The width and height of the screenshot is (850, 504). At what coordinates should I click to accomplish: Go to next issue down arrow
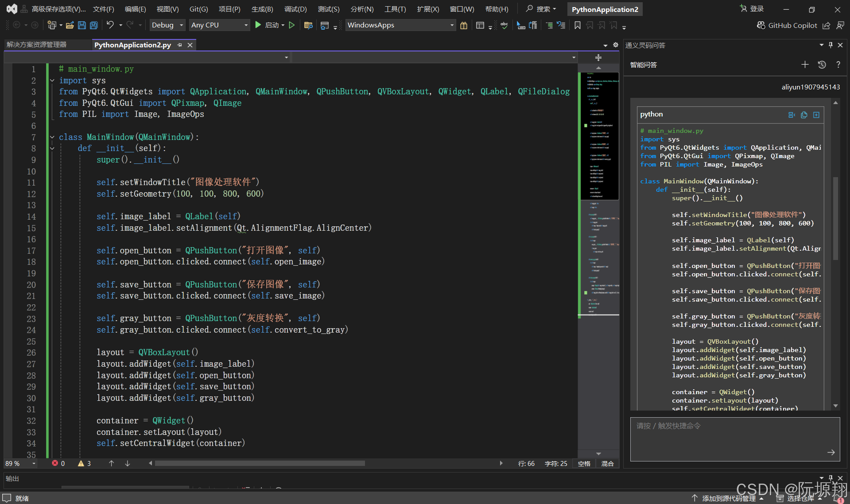[128, 463]
